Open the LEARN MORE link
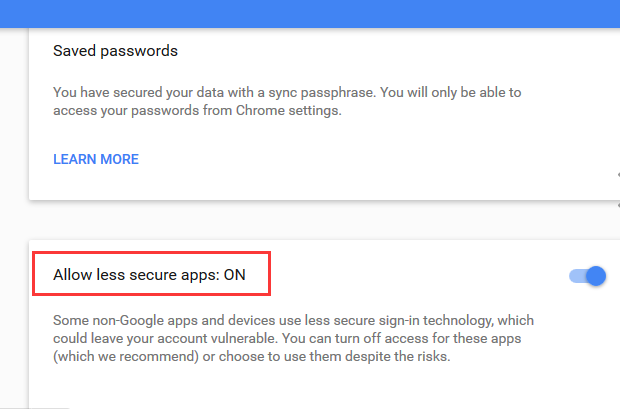This screenshot has width=620, height=409. click(96, 159)
